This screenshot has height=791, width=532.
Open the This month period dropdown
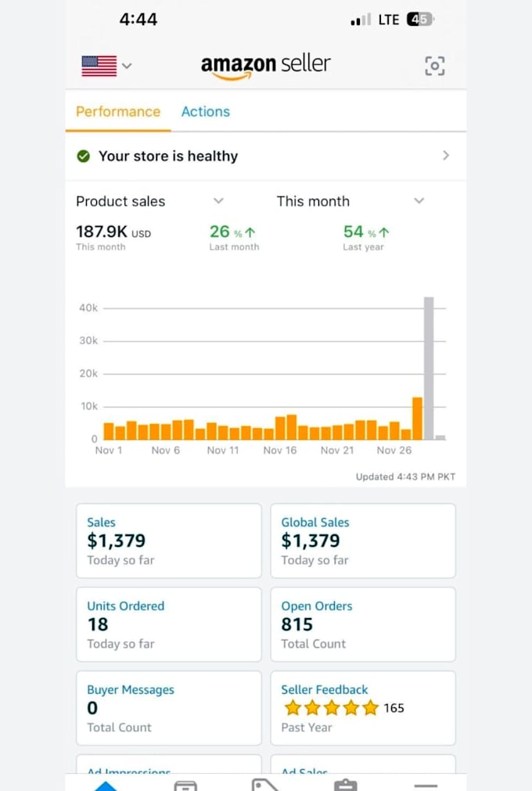(x=350, y=201)
